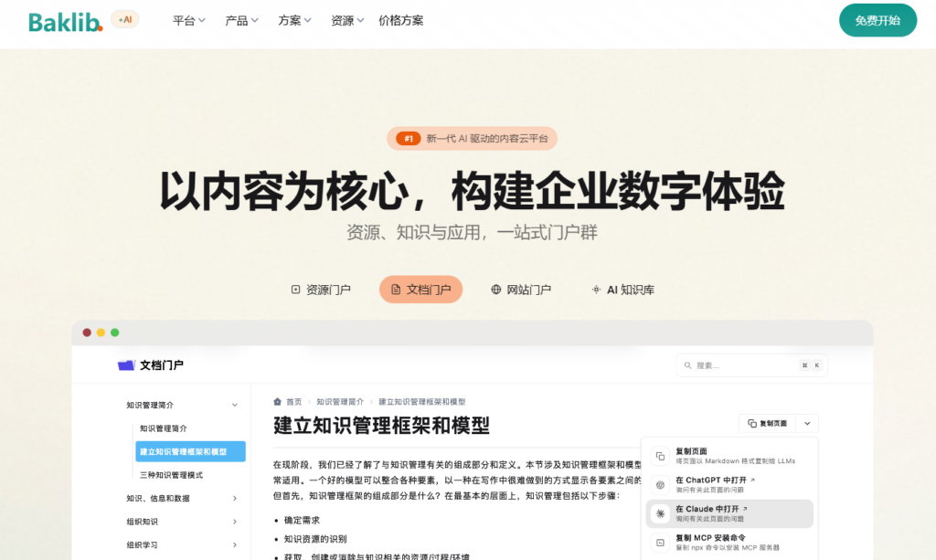The image size is (936, 560).
Task: Click the +AI badge beside logo
Action: point(124,20)
